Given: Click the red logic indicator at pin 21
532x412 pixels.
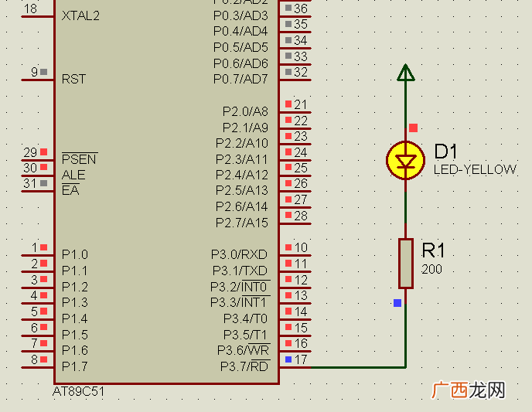Looking at the screenshot, I should click(x=288, y=104).
